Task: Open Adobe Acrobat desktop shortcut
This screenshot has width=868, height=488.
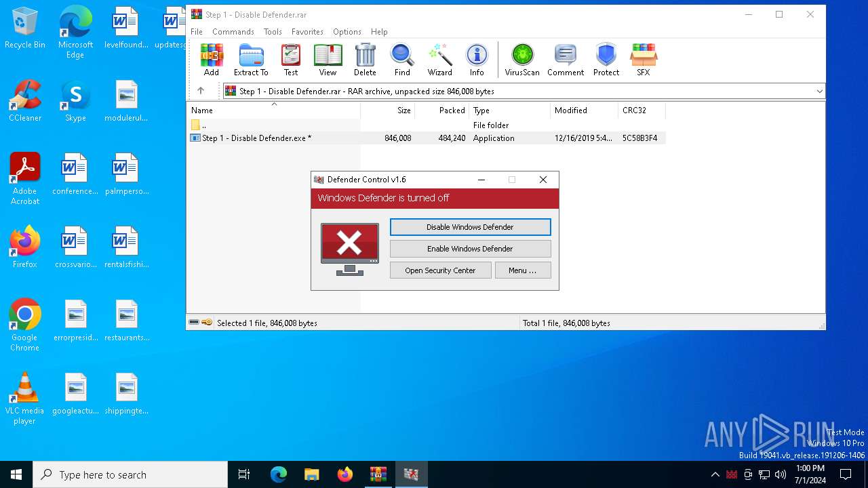Action: (25, 179)
